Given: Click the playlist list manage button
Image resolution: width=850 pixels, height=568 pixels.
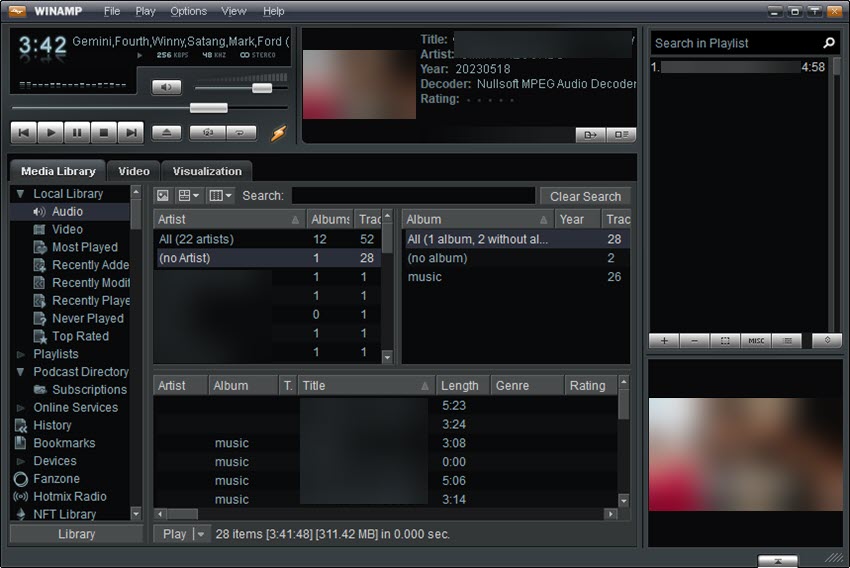Looking at the screenshot, I should 788,340.
